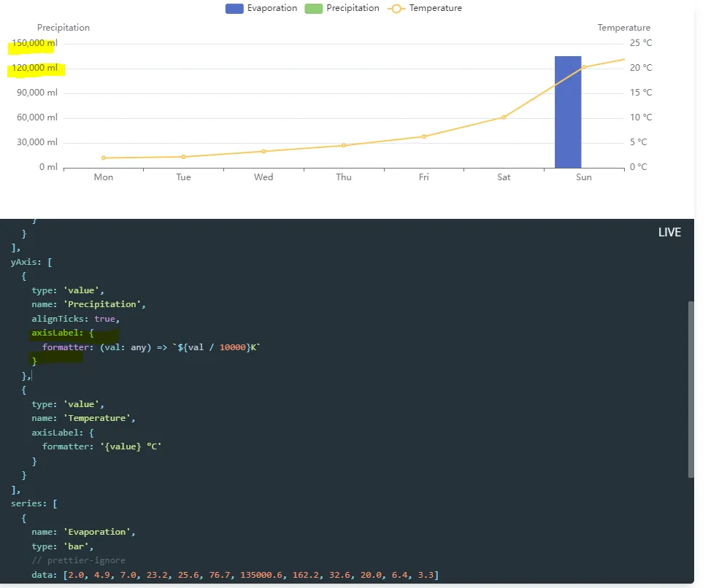Click the blue Evaporation bar on Sun
The height and width of the screenshot is (588, 727).
[x=568, y=112]
